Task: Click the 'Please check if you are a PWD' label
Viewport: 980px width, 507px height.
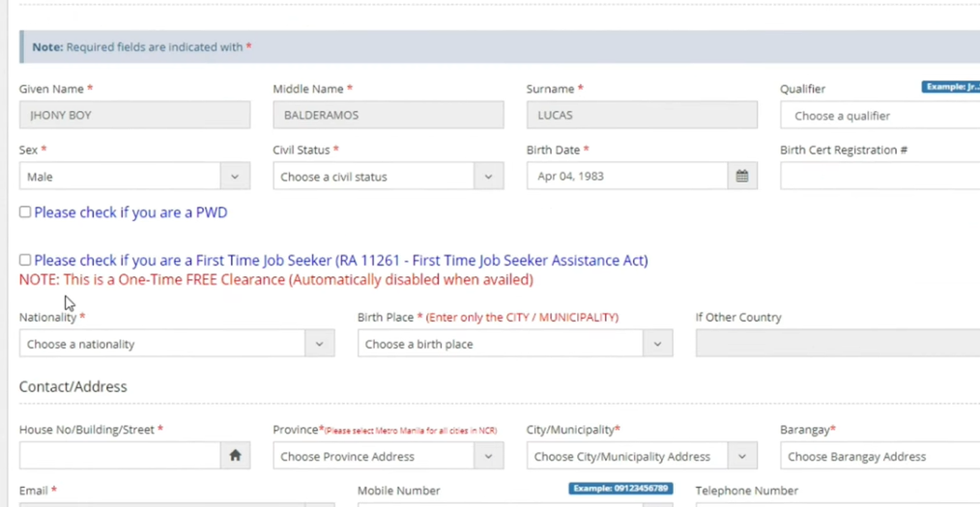Action: [x=130, y=212]
